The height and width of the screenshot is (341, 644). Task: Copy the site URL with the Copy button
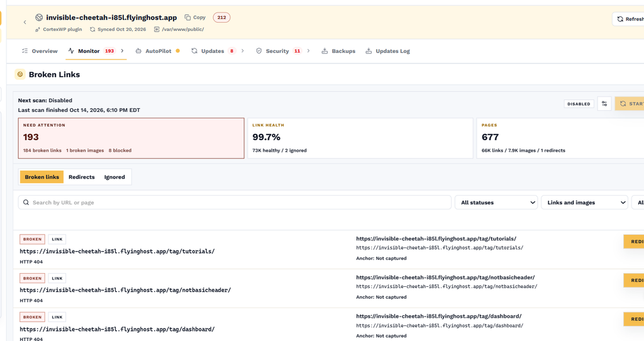click(195, 17)
